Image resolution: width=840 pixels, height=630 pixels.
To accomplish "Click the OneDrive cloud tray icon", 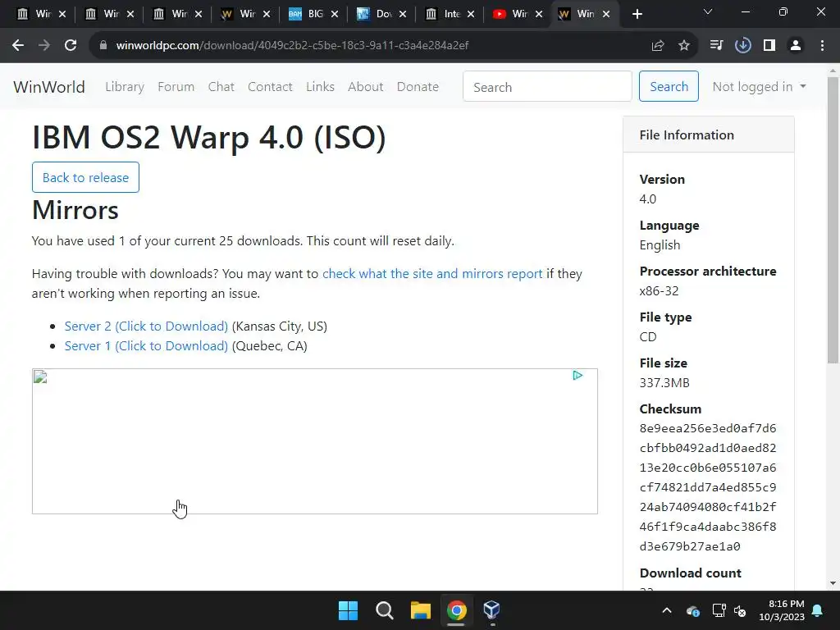I will click(x=692, y=610).
